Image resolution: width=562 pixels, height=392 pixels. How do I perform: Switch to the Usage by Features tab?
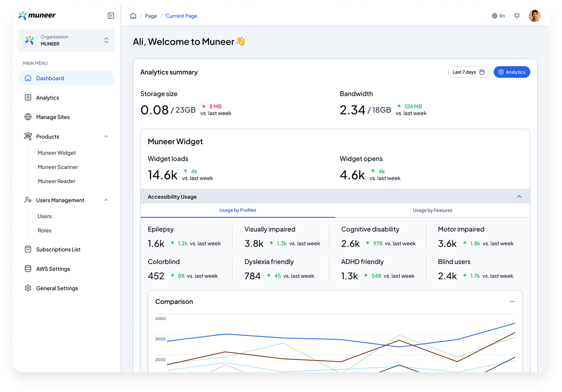[x=432, y=210]
